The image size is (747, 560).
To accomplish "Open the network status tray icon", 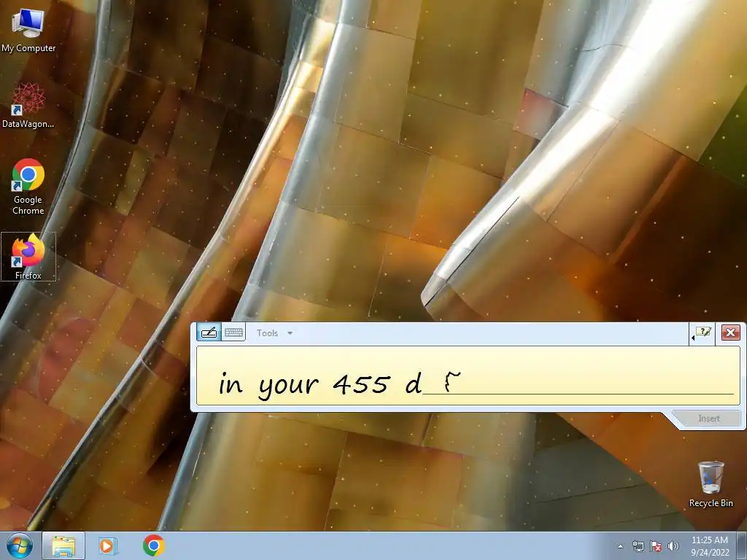I will [x=638, y=546].
